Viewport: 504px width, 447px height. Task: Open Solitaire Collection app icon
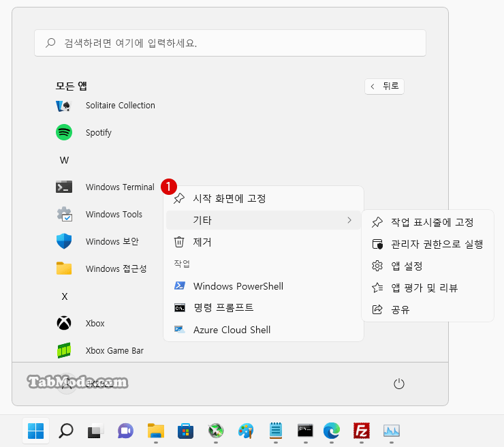63,106
